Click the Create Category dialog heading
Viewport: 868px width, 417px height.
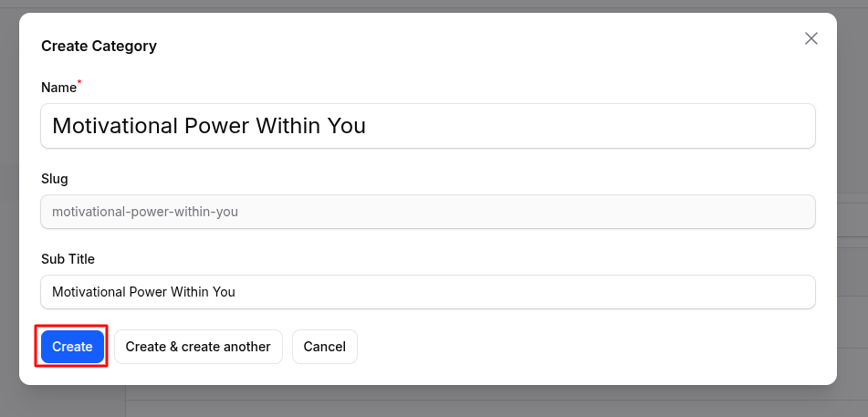pos(99,46)
